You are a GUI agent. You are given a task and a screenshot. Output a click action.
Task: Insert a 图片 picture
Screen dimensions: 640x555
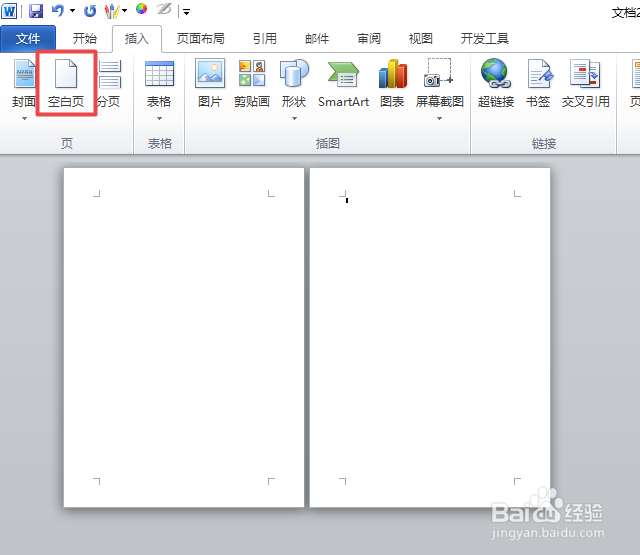point(210,83)
